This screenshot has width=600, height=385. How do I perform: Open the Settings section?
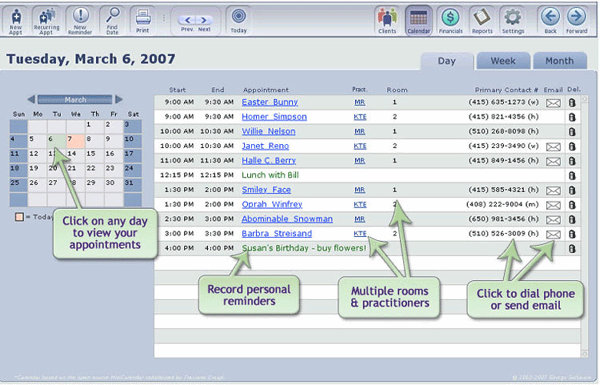pyautogui.click(x=513, y=21)
